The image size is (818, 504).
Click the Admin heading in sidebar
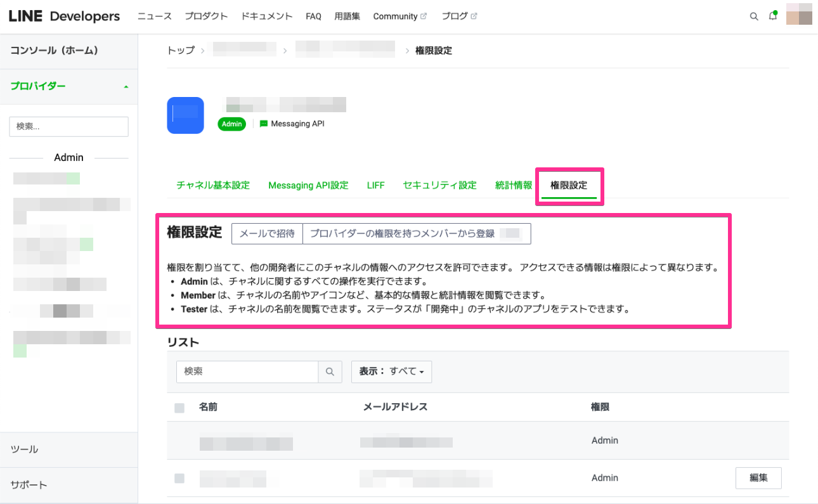click(68, 157)
